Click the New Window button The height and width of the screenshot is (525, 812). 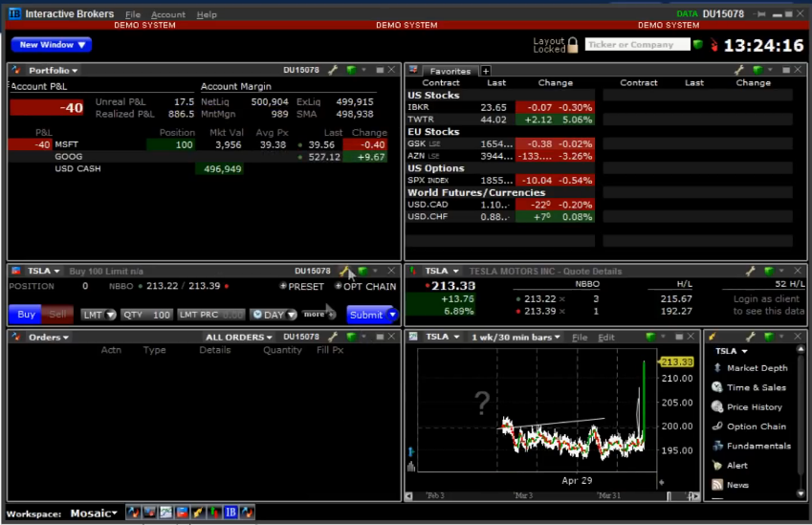point(52,45)
